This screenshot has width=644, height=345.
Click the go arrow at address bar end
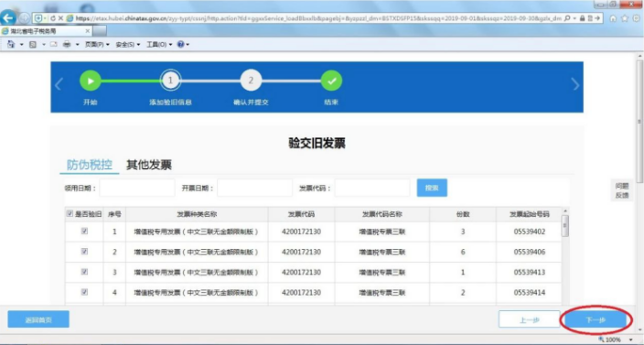point(597,18)
